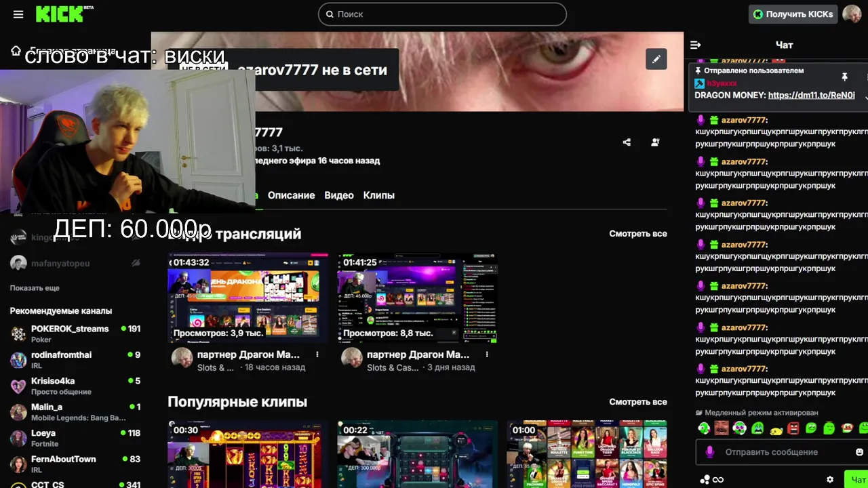Image resolution: width=868 pixels, height=488 pixels.
Task: Click the follow user icon beside share
Action: [x=655, y=142]
